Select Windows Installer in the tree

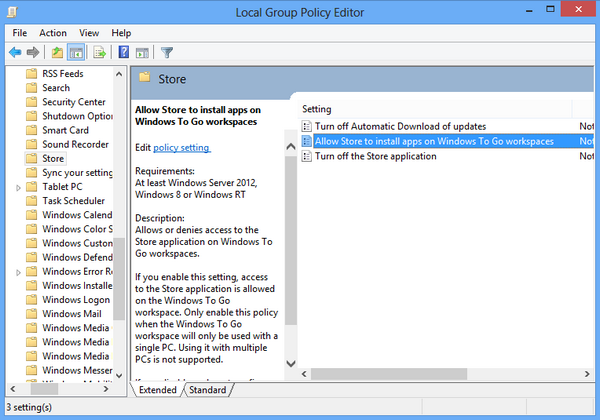pos(77,286)
